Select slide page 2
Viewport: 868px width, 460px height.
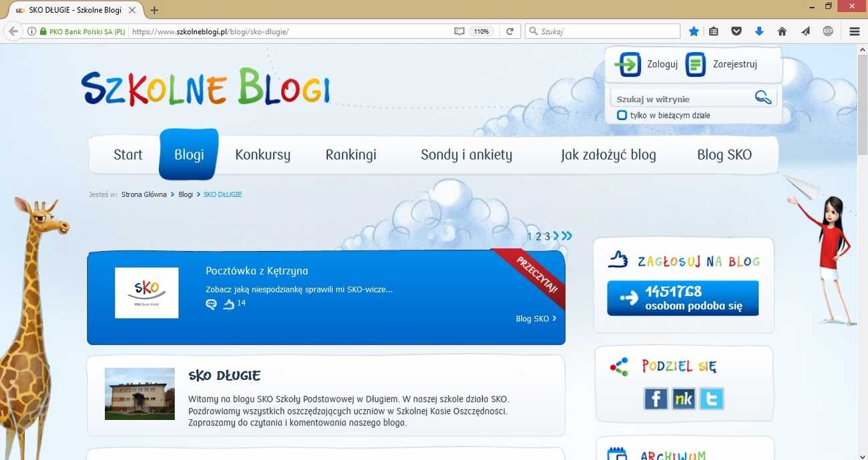[x=538, y=236]
